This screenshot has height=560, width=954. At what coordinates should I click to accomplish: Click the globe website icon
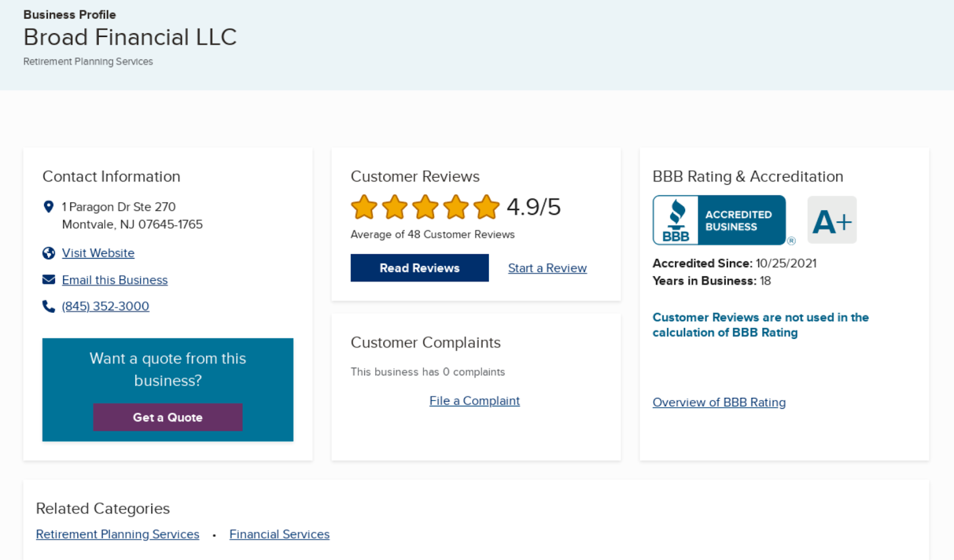pos(49,253)
